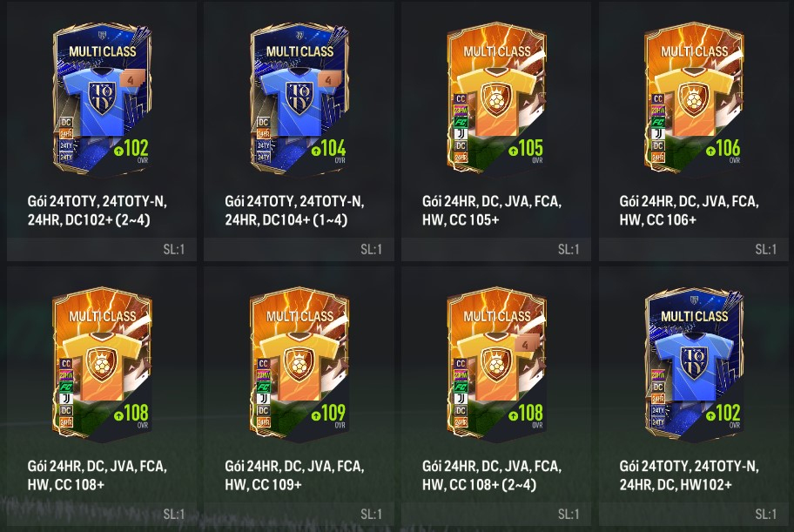Click the green upgrade arrow beside 109
This screenshot has height=532, width=794.
[x=316, y=415]
